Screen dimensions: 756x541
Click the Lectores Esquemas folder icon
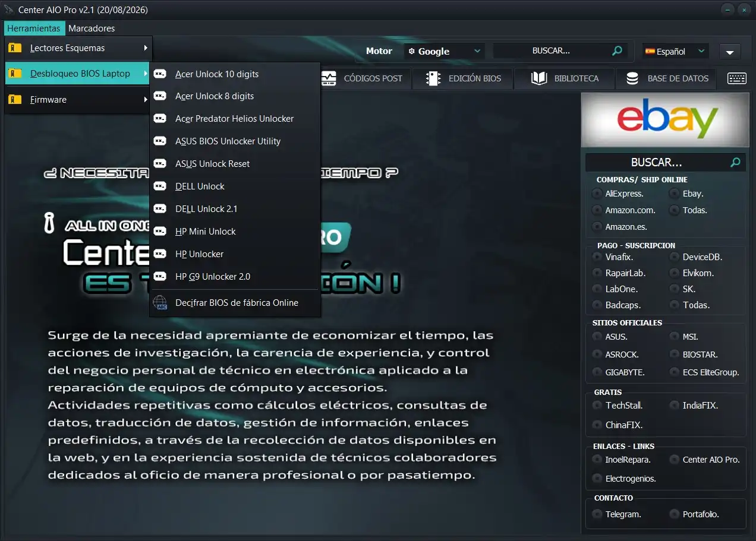click(15, 48)
